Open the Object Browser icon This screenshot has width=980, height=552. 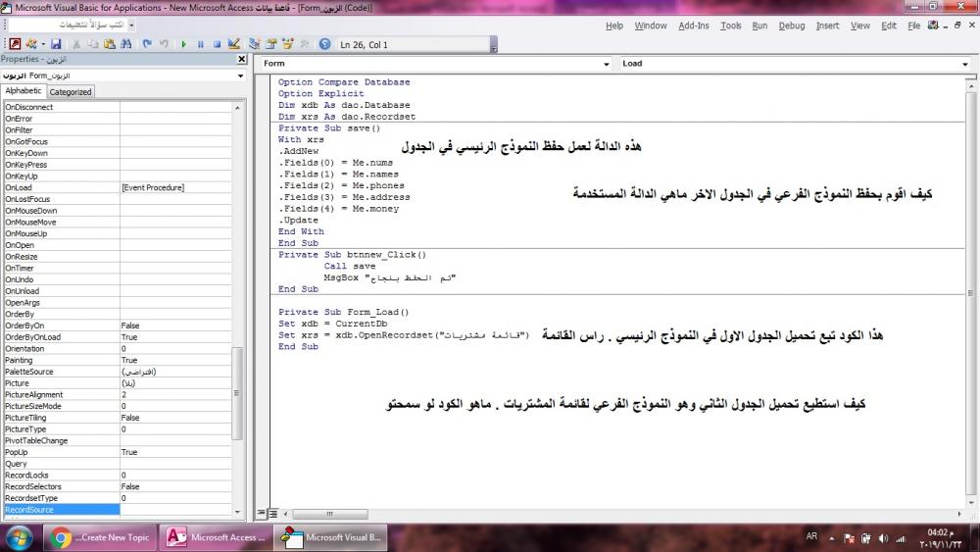(287, 44)
